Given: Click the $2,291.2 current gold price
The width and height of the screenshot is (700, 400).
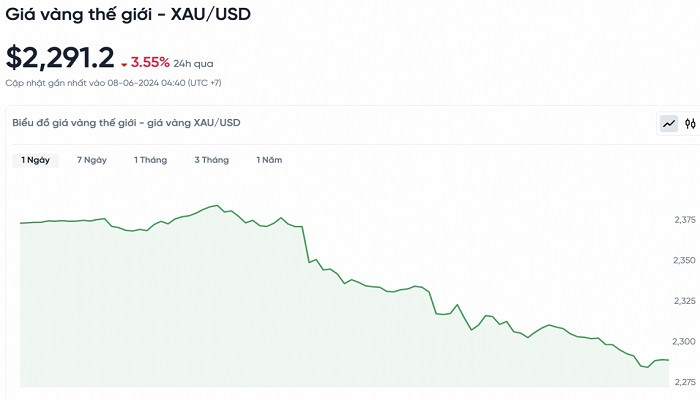Looking at the screenshot, I should point(59,58).
